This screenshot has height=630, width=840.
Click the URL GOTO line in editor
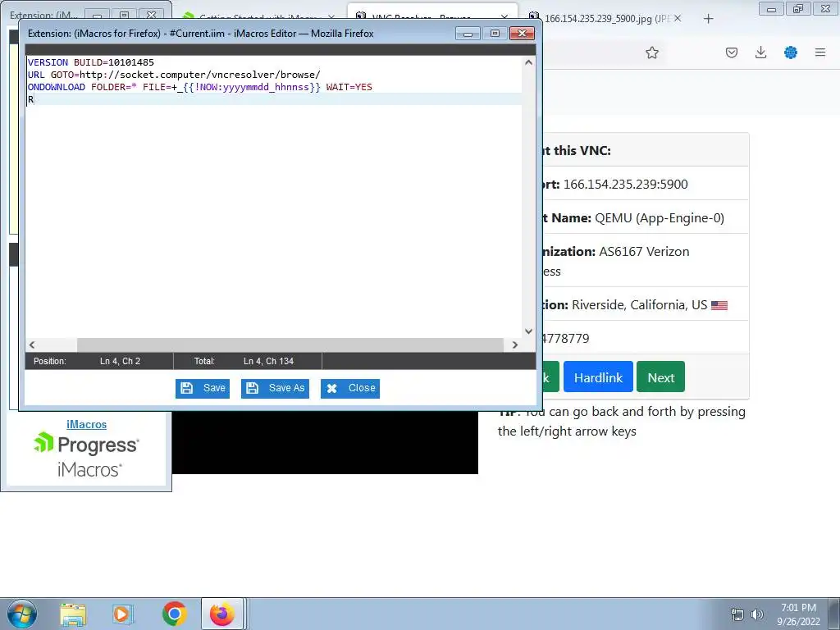pos(174,75)
